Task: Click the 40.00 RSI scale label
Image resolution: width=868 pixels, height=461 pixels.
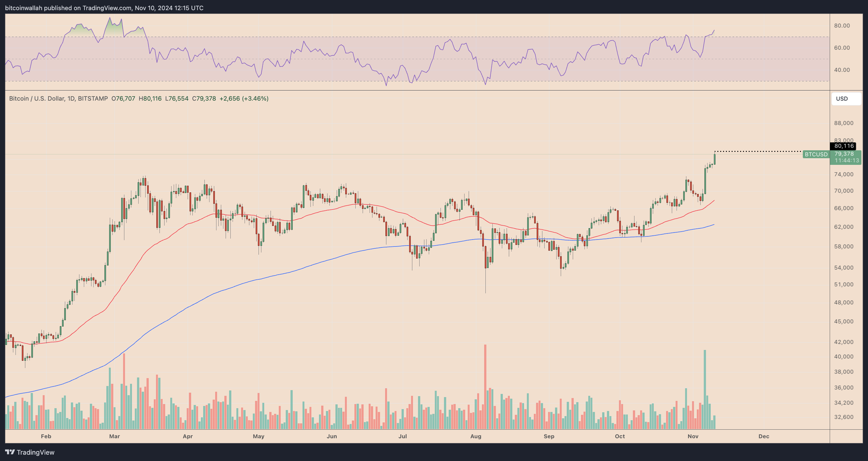Action: point(842,70)
